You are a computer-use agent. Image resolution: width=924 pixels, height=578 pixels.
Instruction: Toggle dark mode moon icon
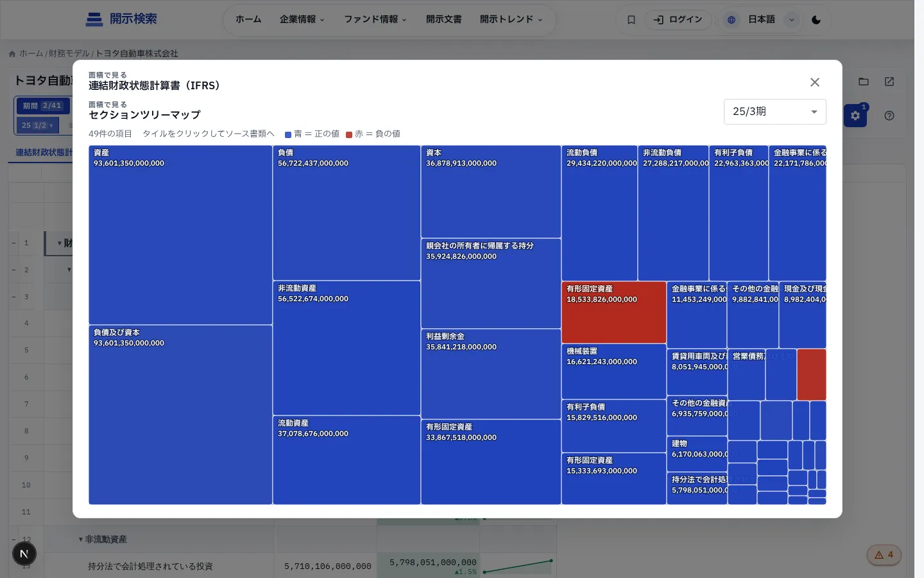[816, 20]
